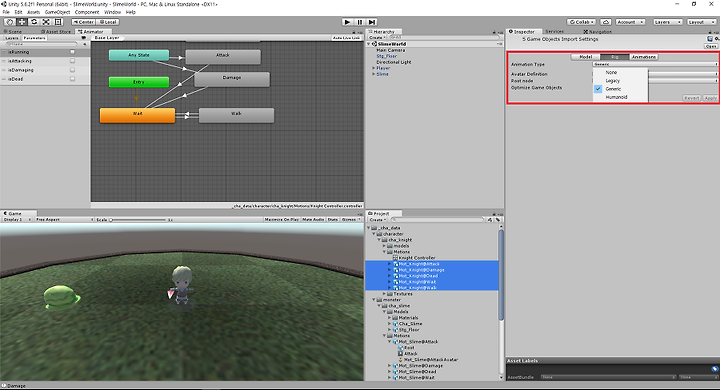Image resolution: width=720 pixels, height=390 pixels.
Task: Toggle Mute Audio in Game view
Action: coord(313,220)
